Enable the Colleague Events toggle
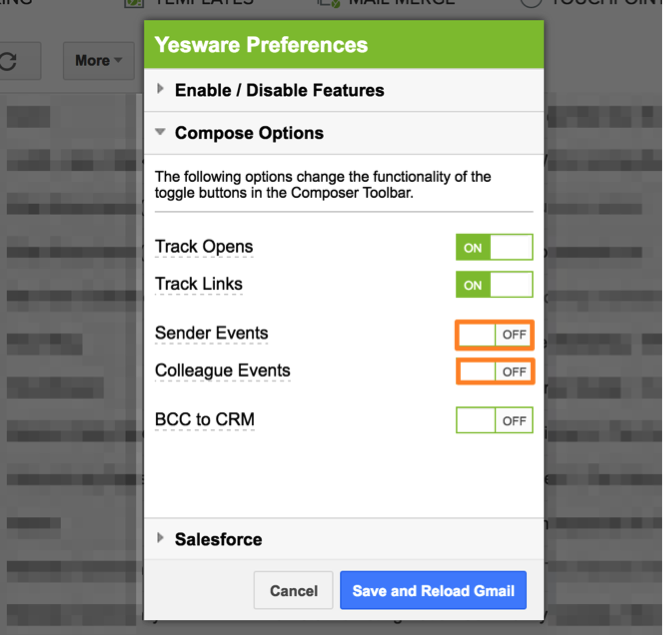Screen dimensions: 663x636 pos(495,372)
